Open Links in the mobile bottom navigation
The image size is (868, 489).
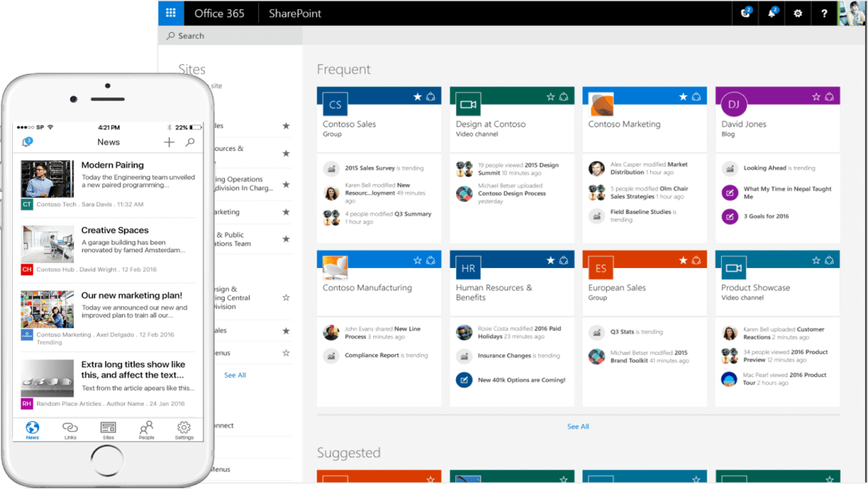click(70, 430)
